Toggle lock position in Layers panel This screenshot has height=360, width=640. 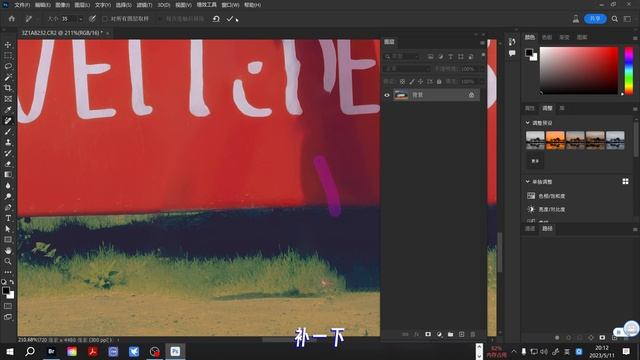420,82
